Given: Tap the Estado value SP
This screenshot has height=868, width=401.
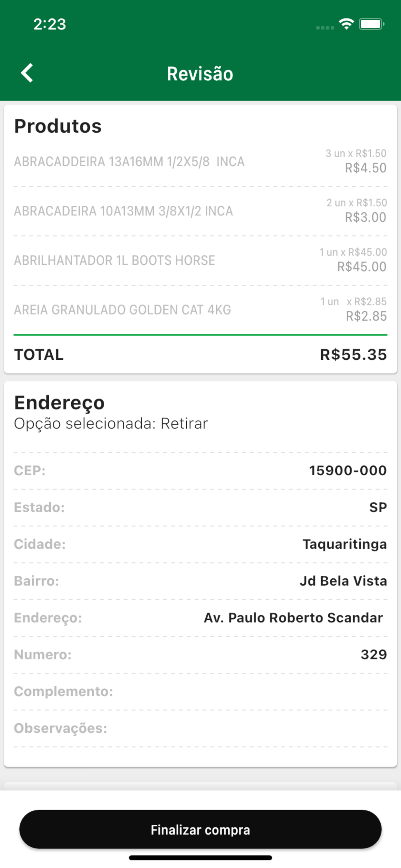Looking at the screenshot, I should 378,507.
